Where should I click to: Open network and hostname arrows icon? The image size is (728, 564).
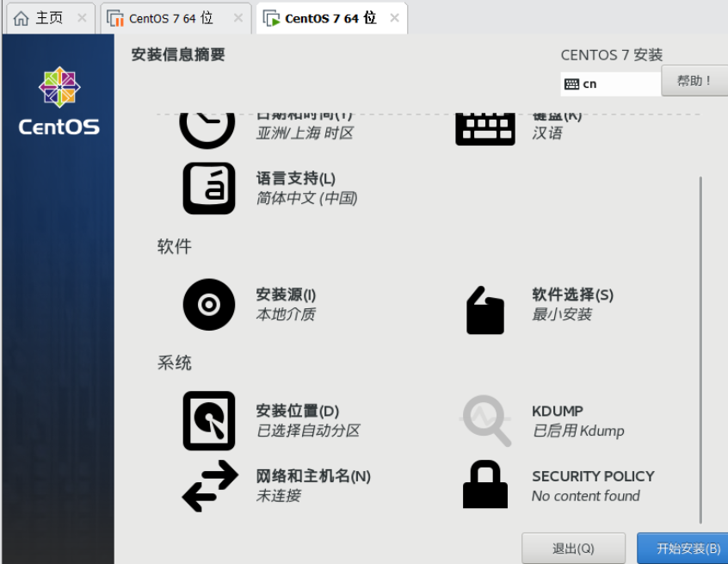[x=210, y=486]
